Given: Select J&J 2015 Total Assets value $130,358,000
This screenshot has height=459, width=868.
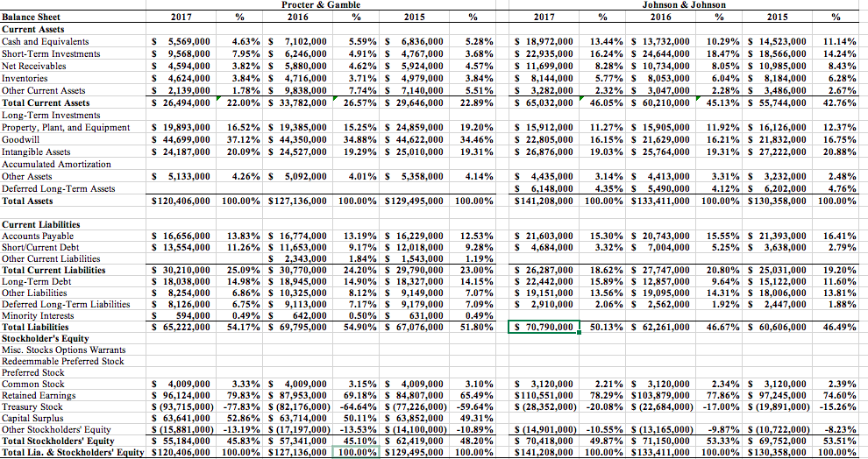Looking at the screenshot, I should [x=777, y=201].
